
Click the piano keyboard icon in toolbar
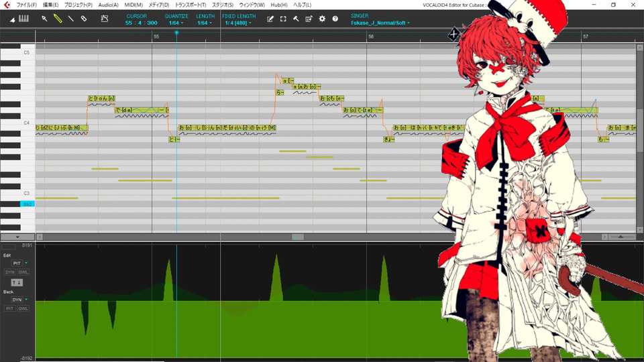(24, 19)
